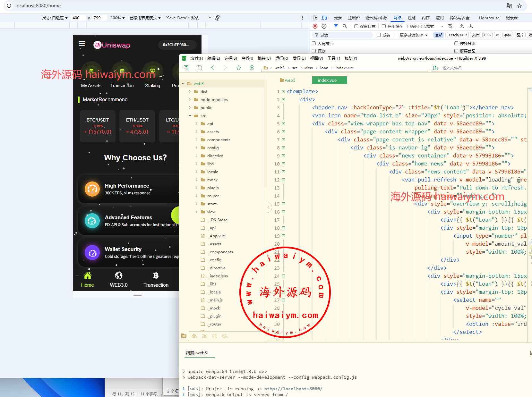This screenshot has width=532, height=397.
Task: Click the inspect element selector icon
Action: pyautogui.click(x=315, y=18)
